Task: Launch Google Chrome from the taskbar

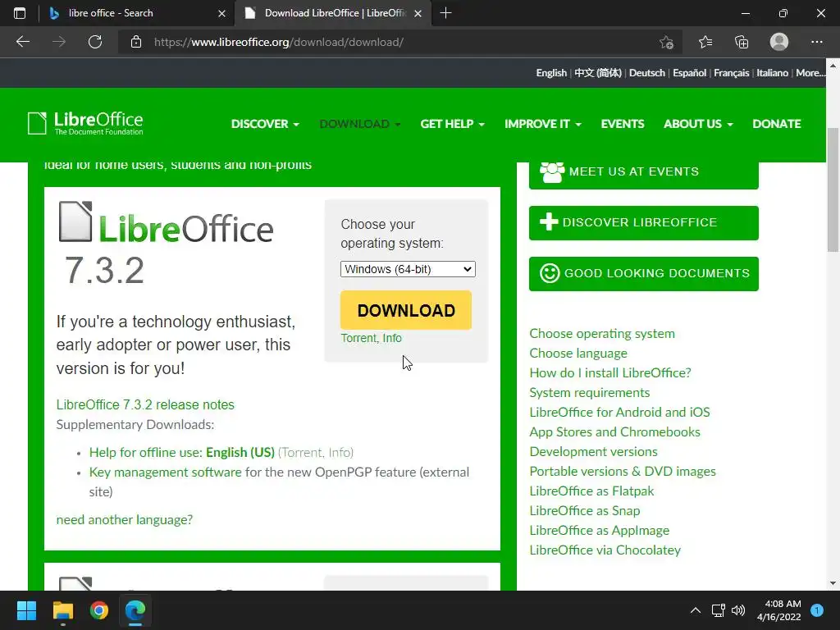Action: pyautogui.click(x=99, y=610)
